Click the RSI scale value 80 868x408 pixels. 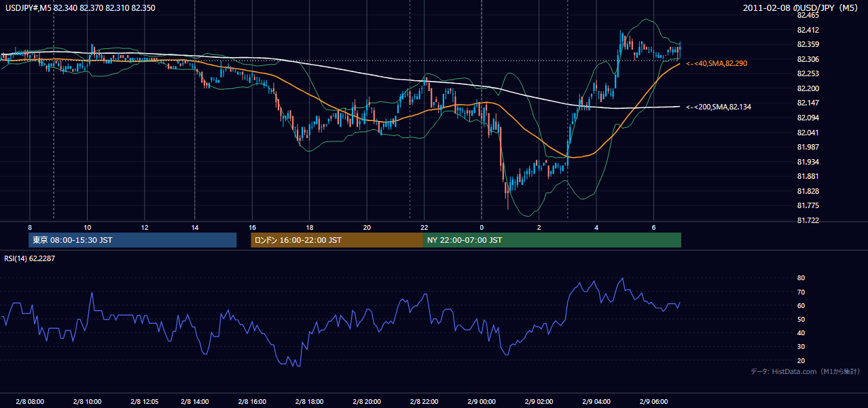[x=801, y=278]
